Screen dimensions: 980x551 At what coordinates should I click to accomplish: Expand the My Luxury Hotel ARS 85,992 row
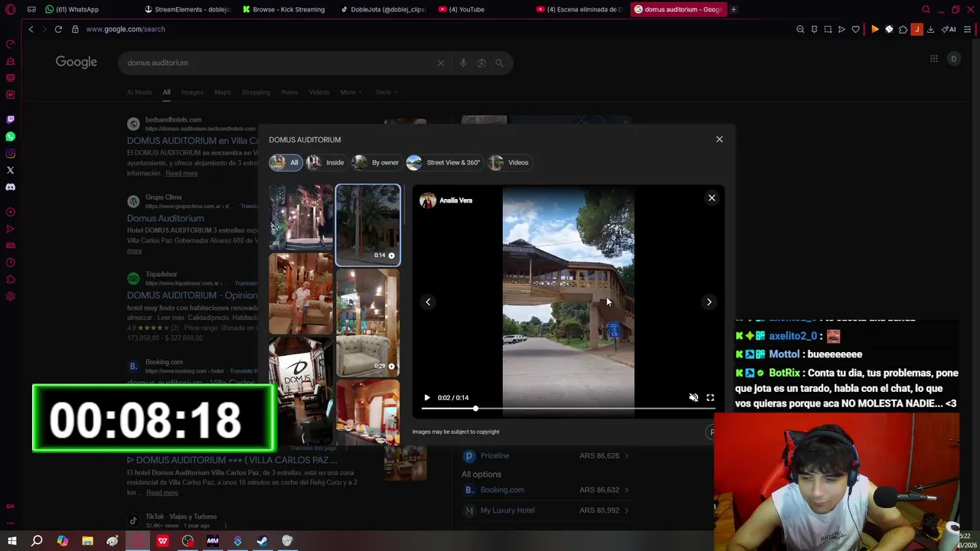click(546, 510)
